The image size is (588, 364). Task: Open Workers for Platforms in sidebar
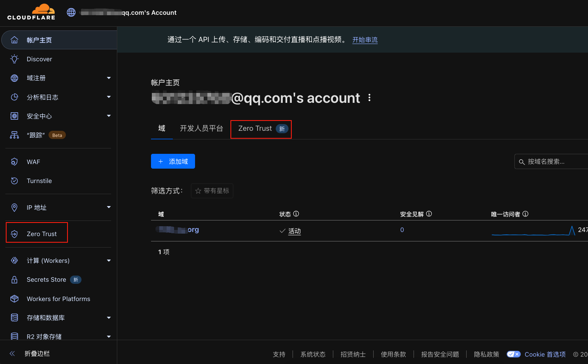(x=58, y=299)
